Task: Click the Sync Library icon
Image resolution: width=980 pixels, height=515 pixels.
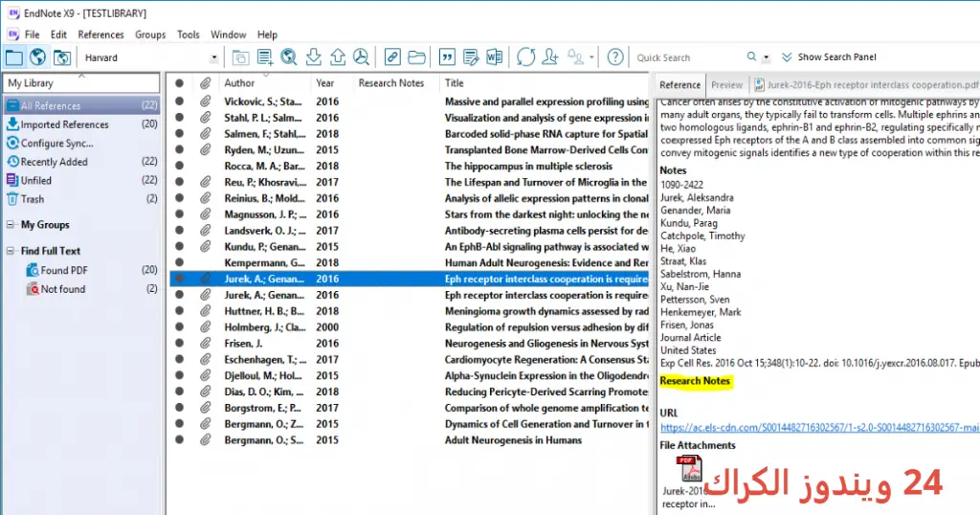Action: tap(526, 57)
